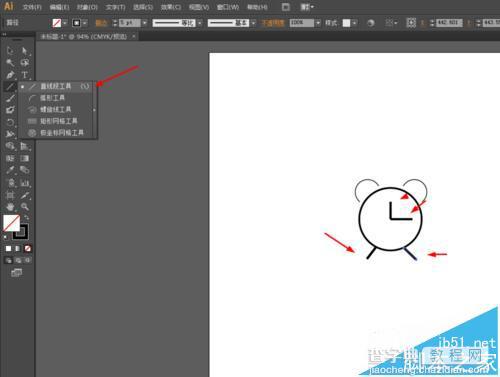Open the Edit (E) menu
Viewport: 500px width, 377px height.
coord(59,7)
